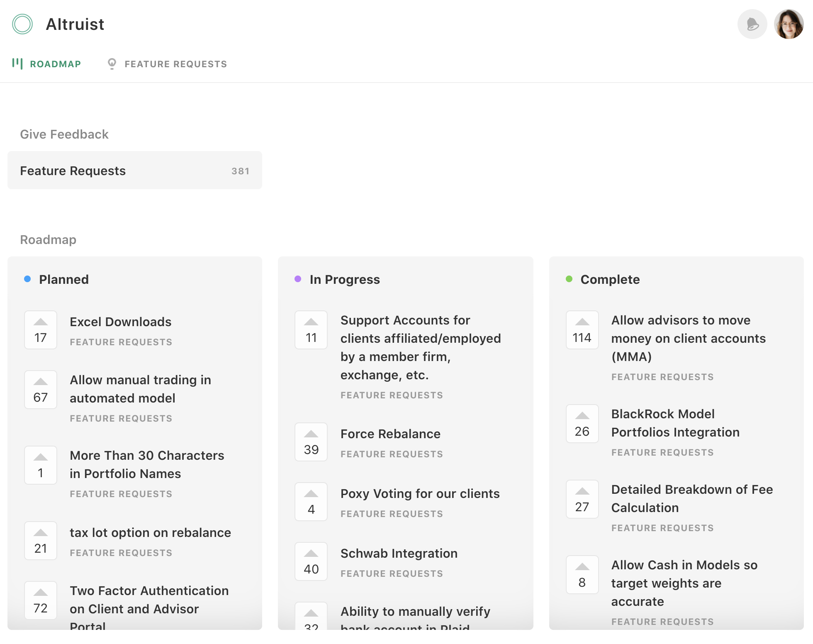The height and width of the screenshot is (644, 813).
Task: Switch to the Feature Requests tab
Action: coord(167,64)
